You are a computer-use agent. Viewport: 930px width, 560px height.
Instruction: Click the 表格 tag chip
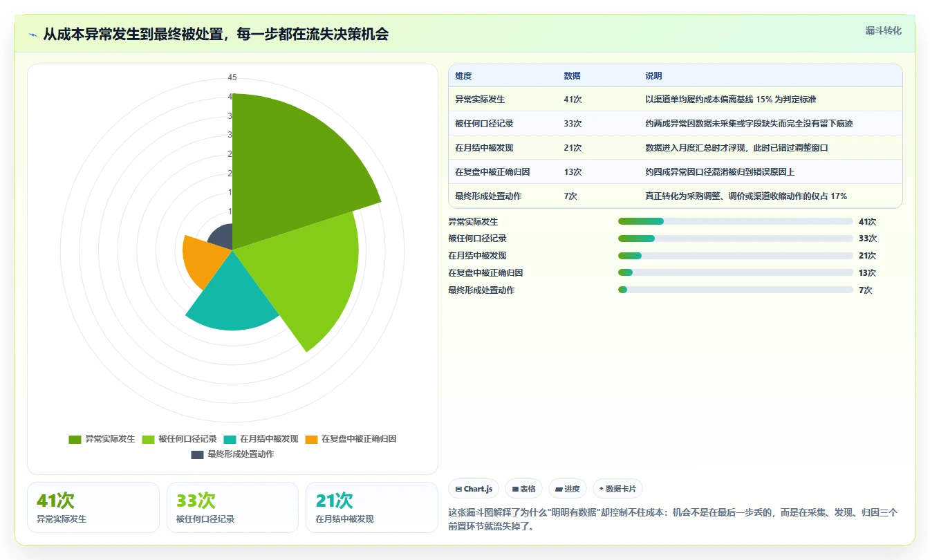[x=524, y=489]
